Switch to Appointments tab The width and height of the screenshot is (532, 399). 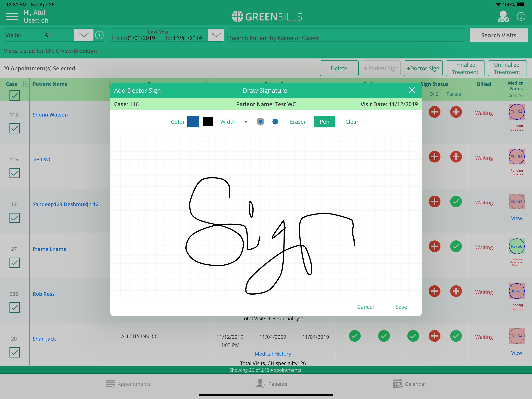tap(128, 384)
